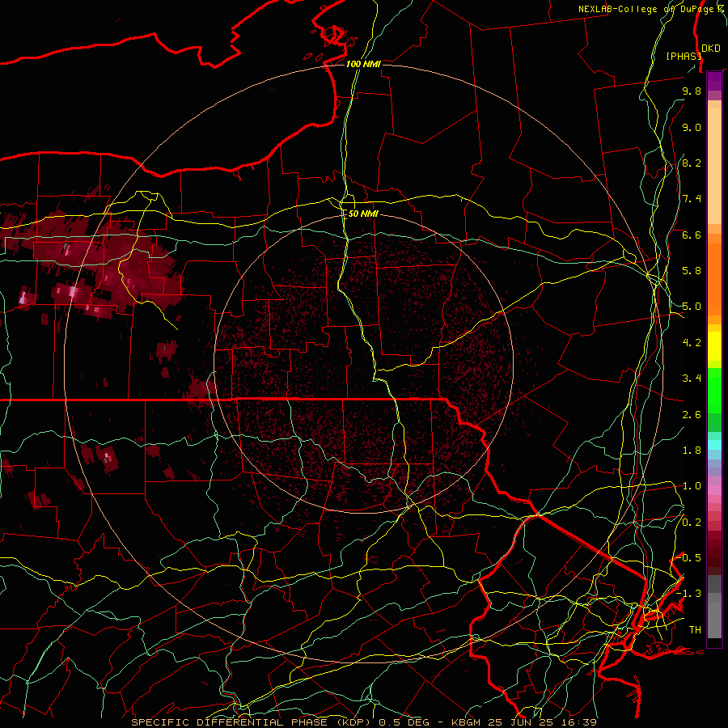Viewport: 728px width, 728px height.
Task: Pick the yellow segment of the color bar
Action: tap(714, 346)
